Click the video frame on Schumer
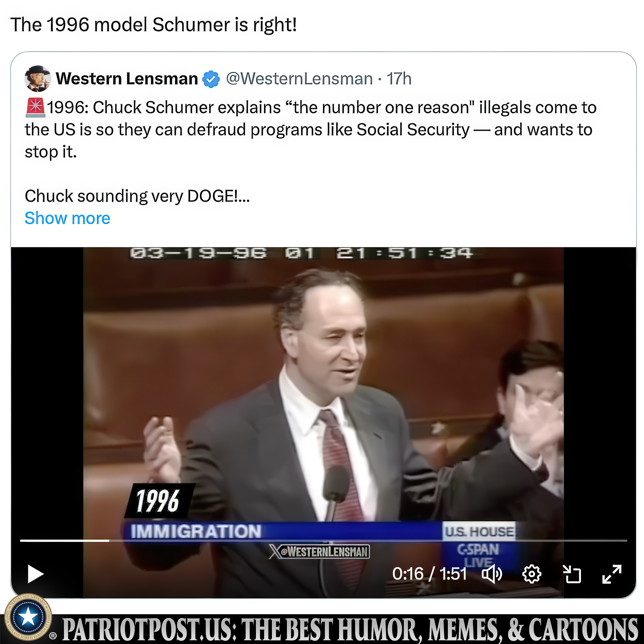644x644 pixels. (323, 383)
